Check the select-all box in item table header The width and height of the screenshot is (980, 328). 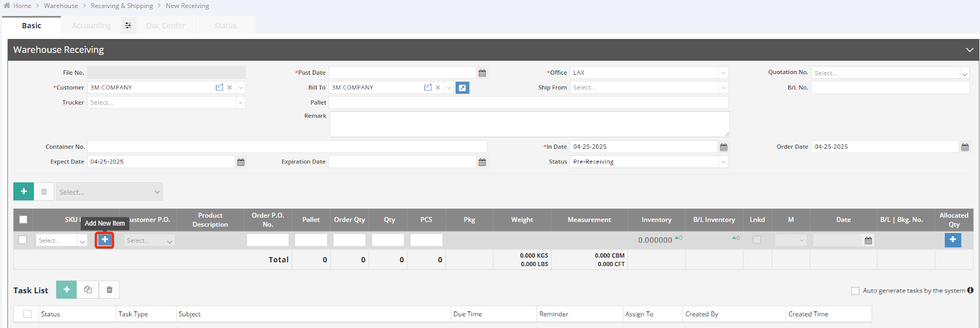(23, 220)
